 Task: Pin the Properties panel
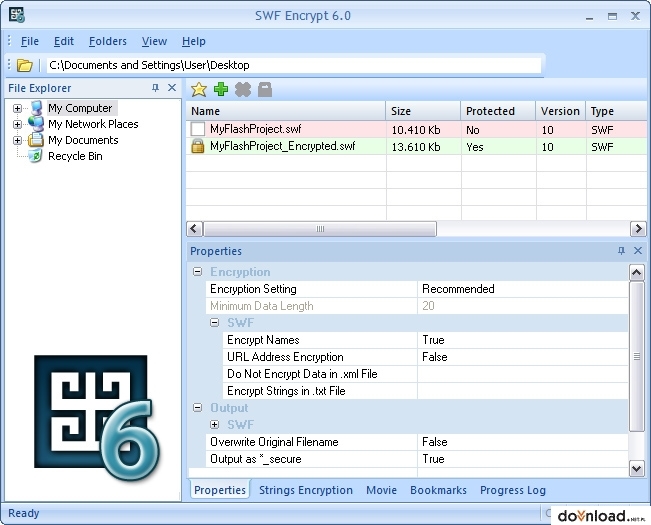click(x=621, y=251)
